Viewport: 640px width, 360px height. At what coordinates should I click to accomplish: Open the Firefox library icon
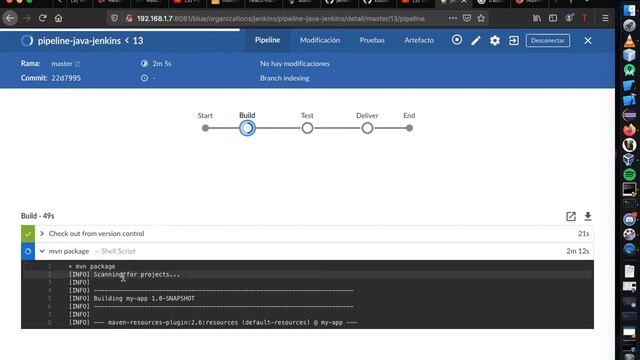tap(537, 18)
